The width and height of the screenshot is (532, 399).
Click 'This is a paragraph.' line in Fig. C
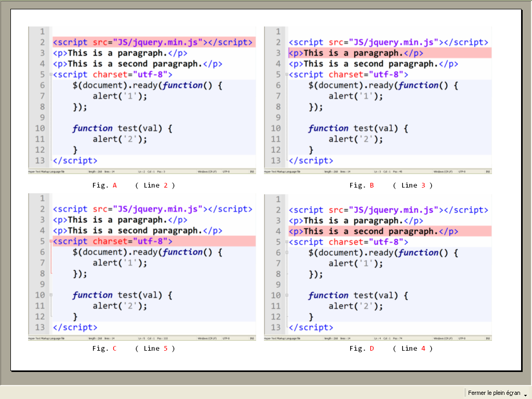pyautogui.click(x=120, y=220)
